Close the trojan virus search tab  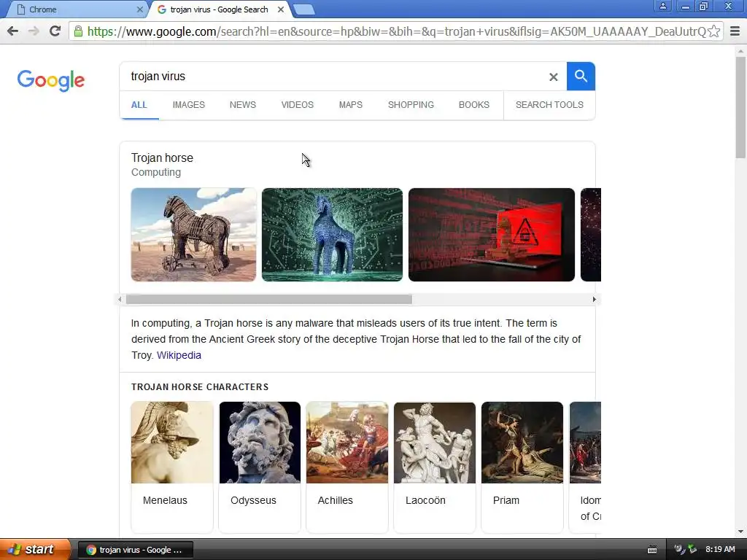pos(281,9)
